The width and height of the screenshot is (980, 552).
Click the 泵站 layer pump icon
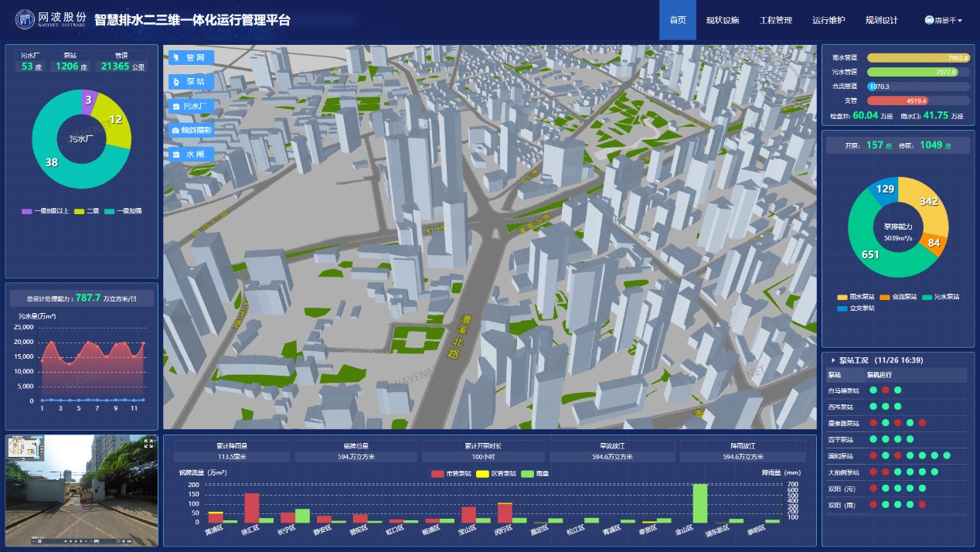click(175, 81)
